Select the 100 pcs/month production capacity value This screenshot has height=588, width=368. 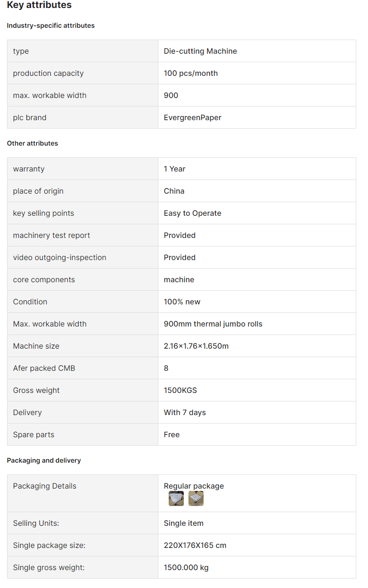(x=191, y=73)
